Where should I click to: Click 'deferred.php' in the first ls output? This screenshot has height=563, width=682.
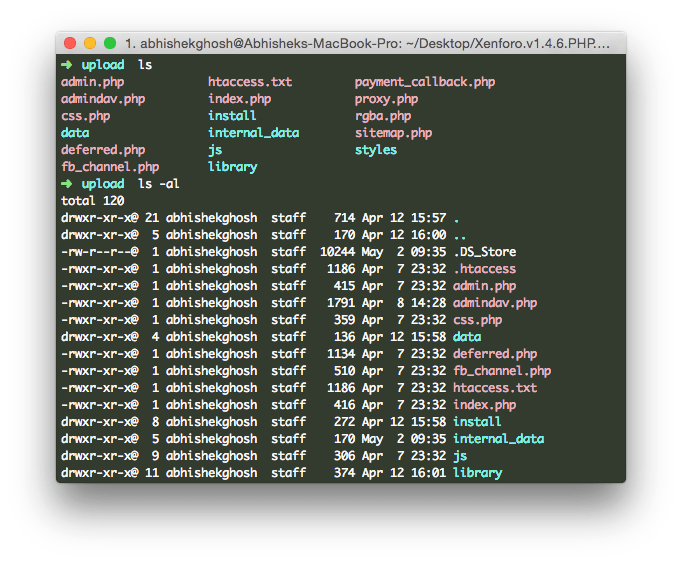[x=103, y=150]
